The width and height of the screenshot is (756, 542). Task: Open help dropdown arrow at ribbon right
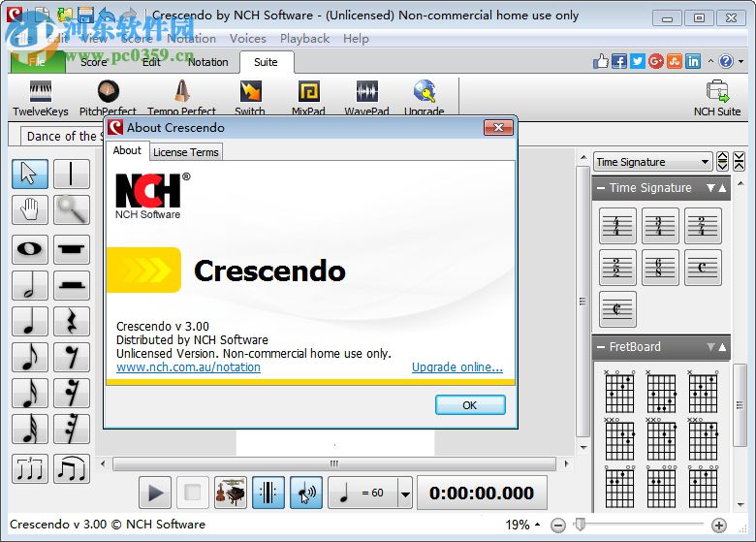pyautogui.click(x=741, y=61)
